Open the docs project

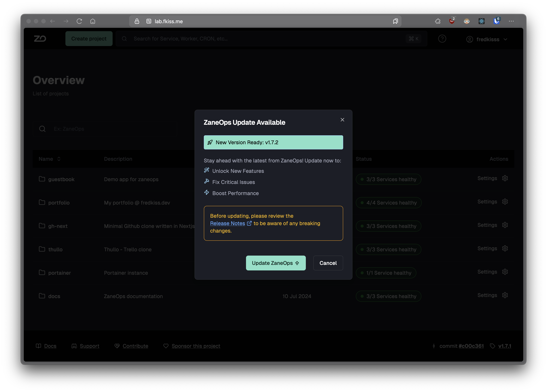click(54, 296)
